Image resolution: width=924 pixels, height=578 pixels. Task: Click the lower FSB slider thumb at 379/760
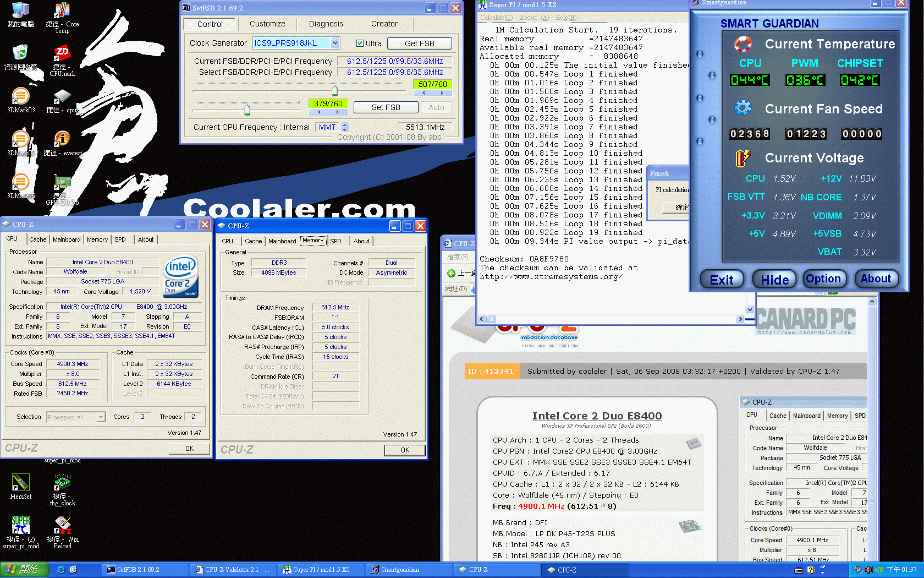247,110
